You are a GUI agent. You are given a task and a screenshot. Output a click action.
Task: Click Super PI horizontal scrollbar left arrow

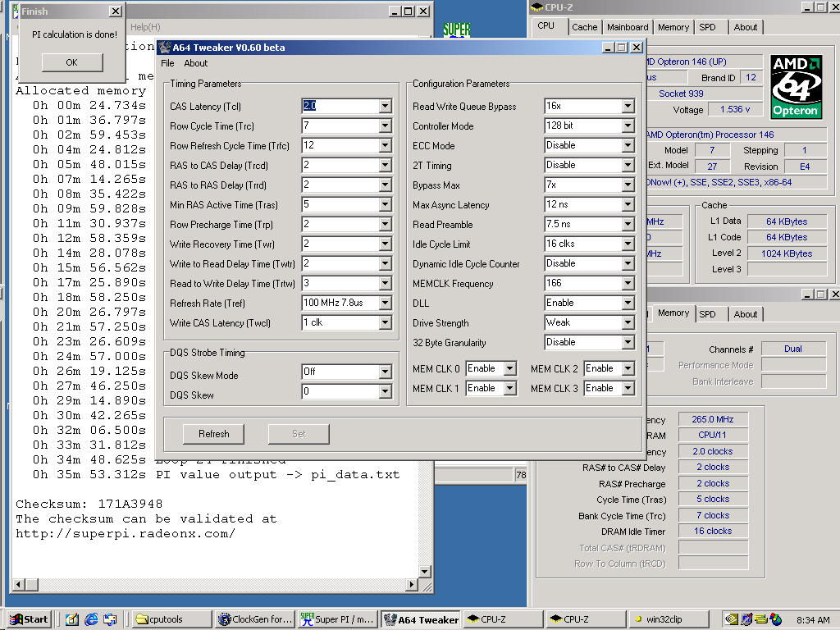18,584
